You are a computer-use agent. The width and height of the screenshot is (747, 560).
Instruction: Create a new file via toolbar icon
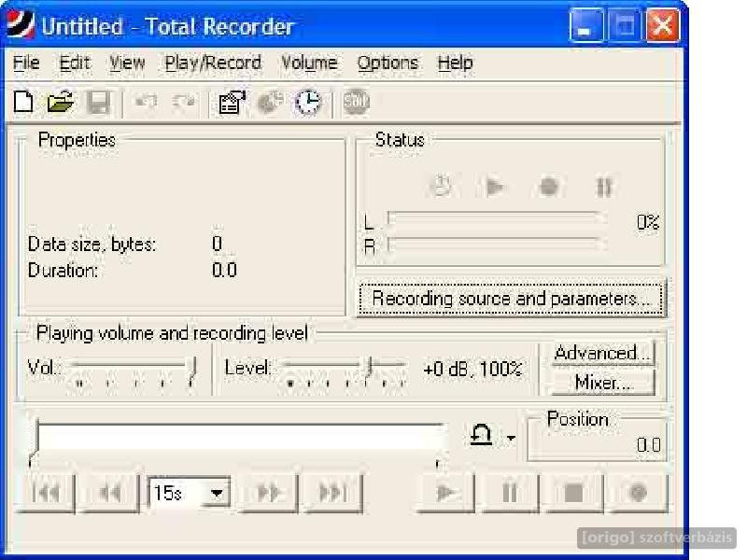tap(23, 102)
